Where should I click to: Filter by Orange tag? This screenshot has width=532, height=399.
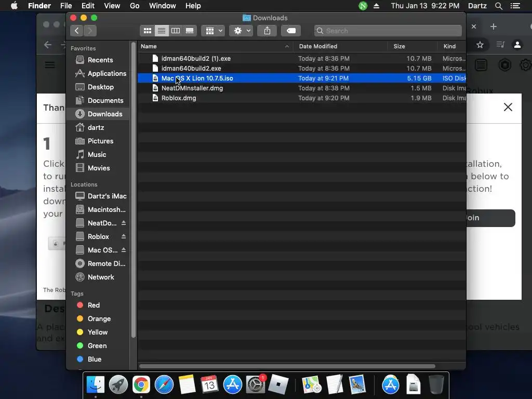[98, 319]
